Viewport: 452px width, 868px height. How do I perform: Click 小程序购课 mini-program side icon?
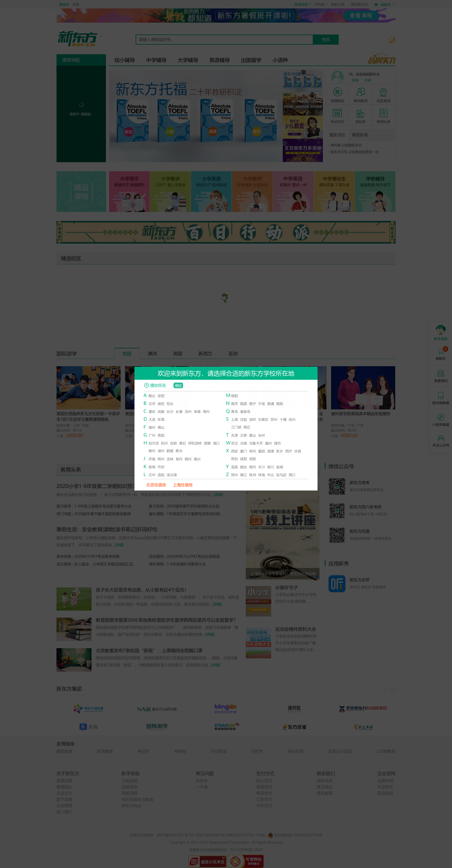click(440, 420)
